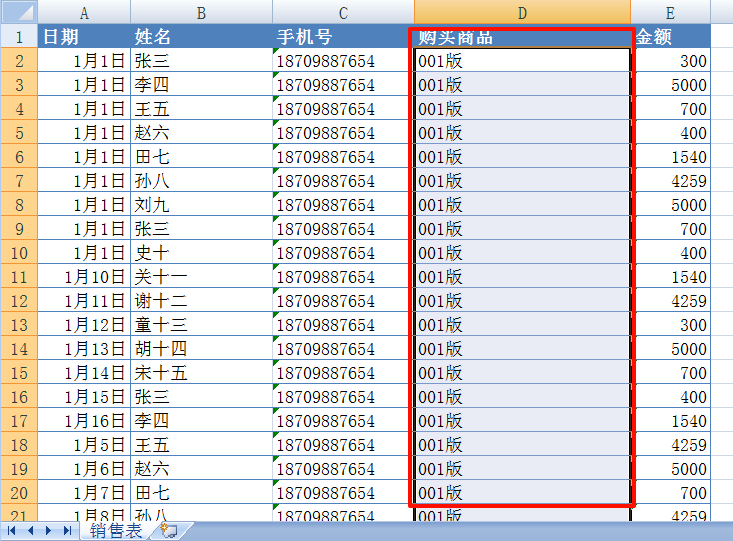The width and height of the screenshot is (733, 541).
Task: Click the 购买商品 header cell
Action: point(522,36)
